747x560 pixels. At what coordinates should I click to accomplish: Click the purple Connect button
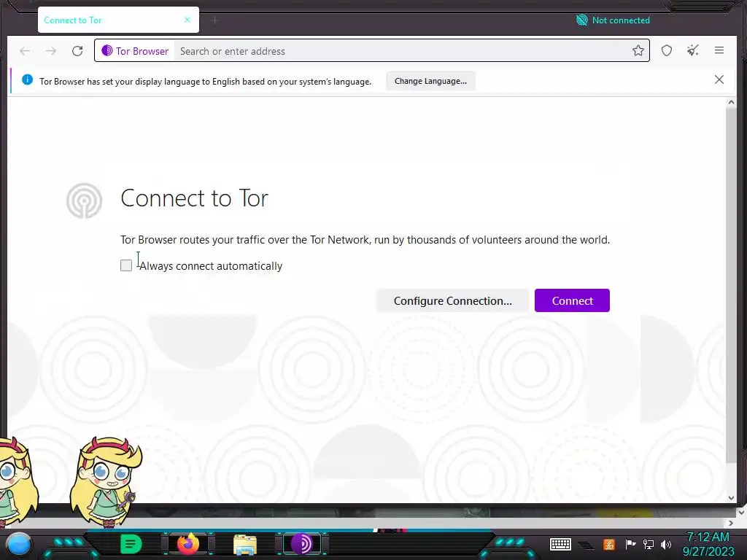click(x=572, y=300)
